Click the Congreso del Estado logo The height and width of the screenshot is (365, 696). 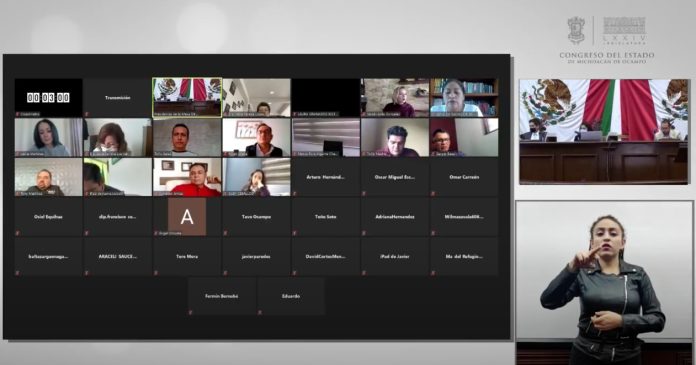click(606, 40)
